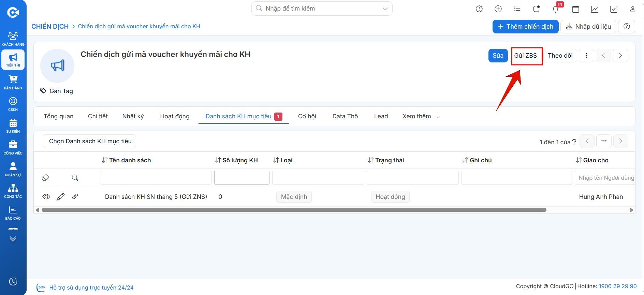Click the quick create plus circle icon
The width and height of the screenshot is (644, 295).
498,9
